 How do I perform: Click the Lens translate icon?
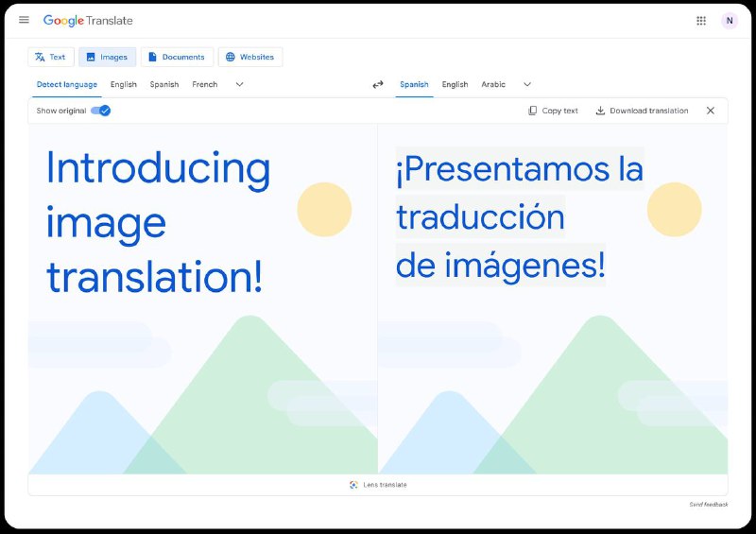tap(353, 485)
